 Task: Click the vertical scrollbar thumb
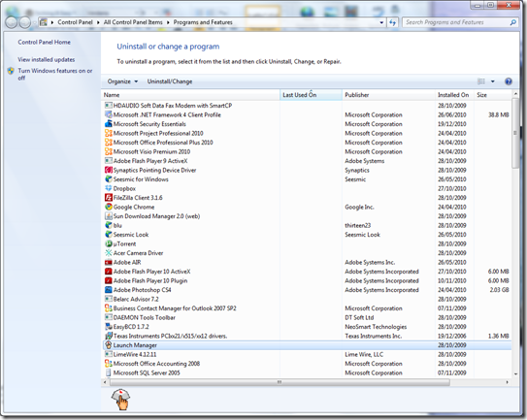[x=515, y=133]
